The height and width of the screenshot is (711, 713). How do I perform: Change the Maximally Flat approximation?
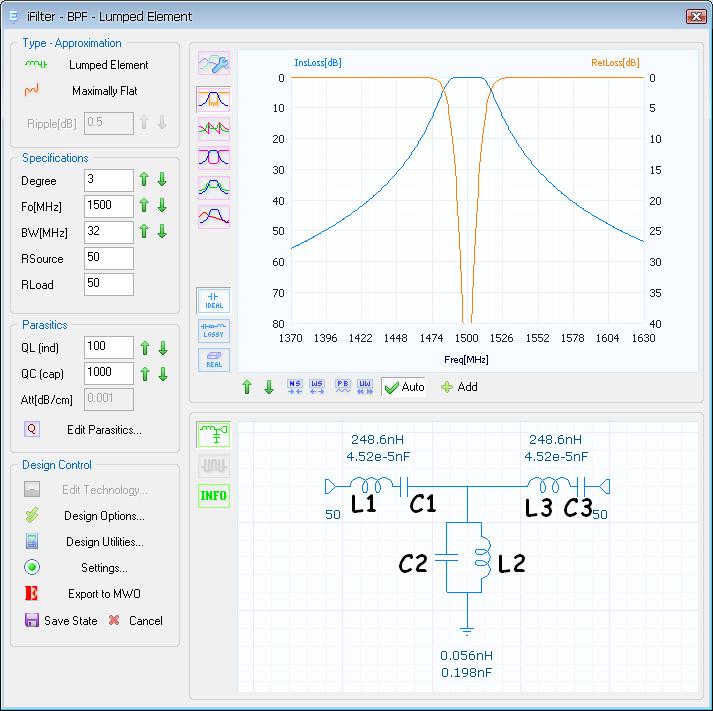104,91
